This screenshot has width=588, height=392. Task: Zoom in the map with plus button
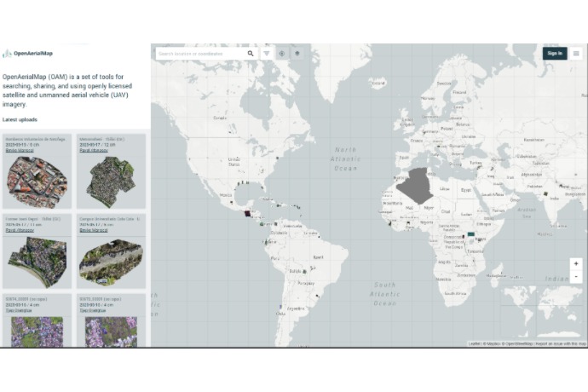pyautogui.click(x=576, y=263)
